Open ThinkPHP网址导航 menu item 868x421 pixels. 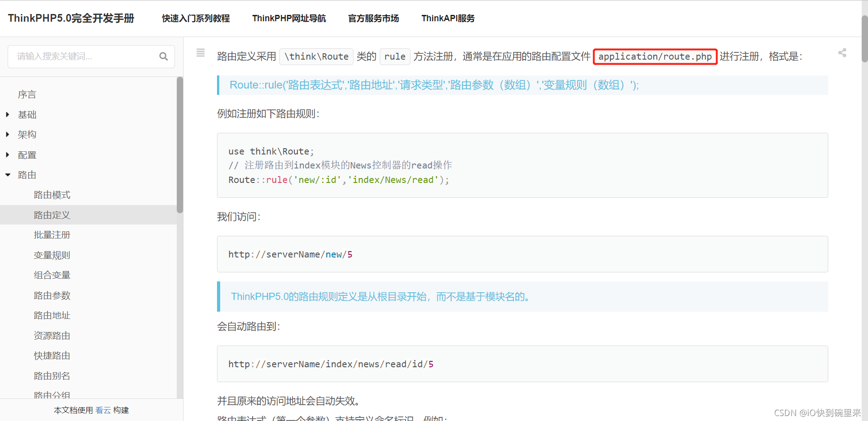point(289,19)
